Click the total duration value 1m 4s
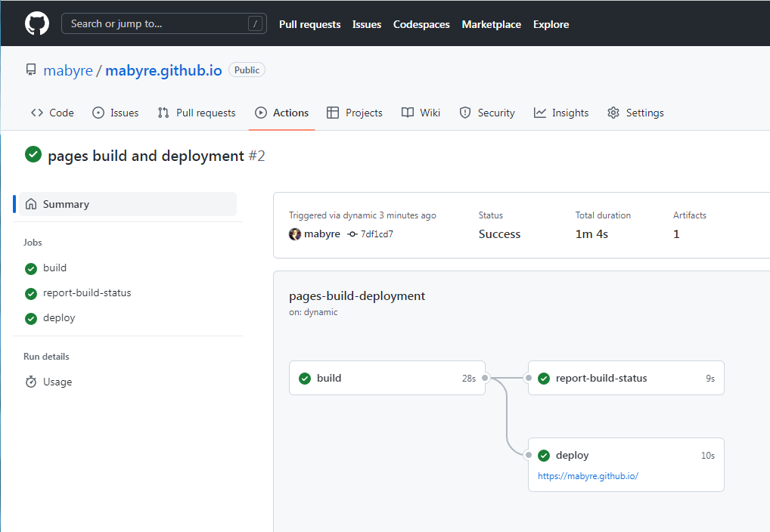This screenshot has width=770, height=532. click(591, 234)
